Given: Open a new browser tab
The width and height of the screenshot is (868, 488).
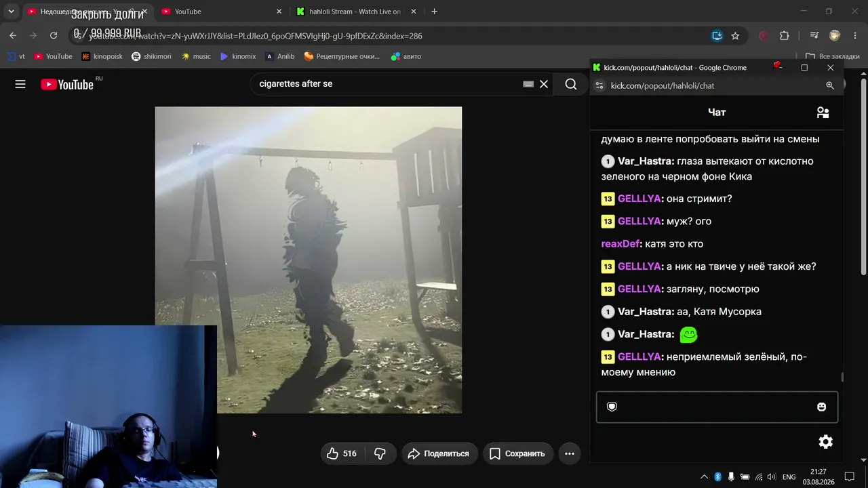Looking at the screenshot, I should (434, 12).
